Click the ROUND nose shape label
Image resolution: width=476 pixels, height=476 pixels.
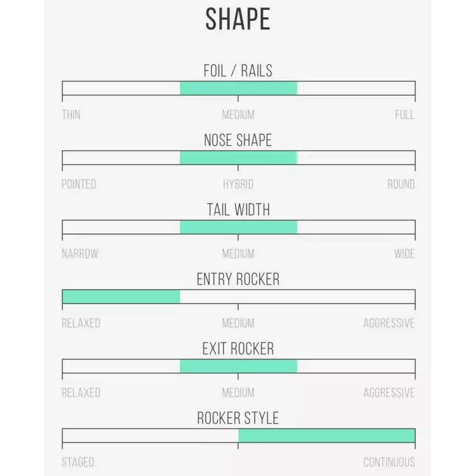pos(401,185)
